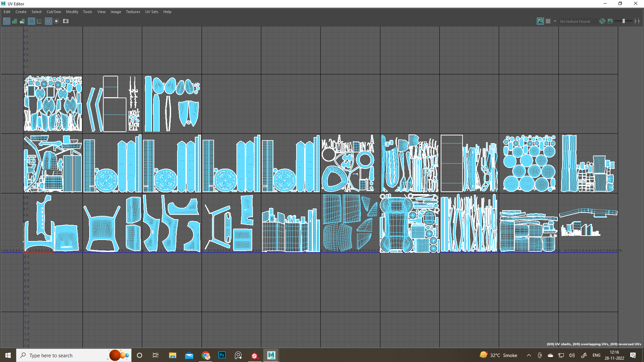The width and height of the screenshot is (644, 362).
Task: Open the UV Sets menu
Action: pyautogui.click(x=152, y=12)
